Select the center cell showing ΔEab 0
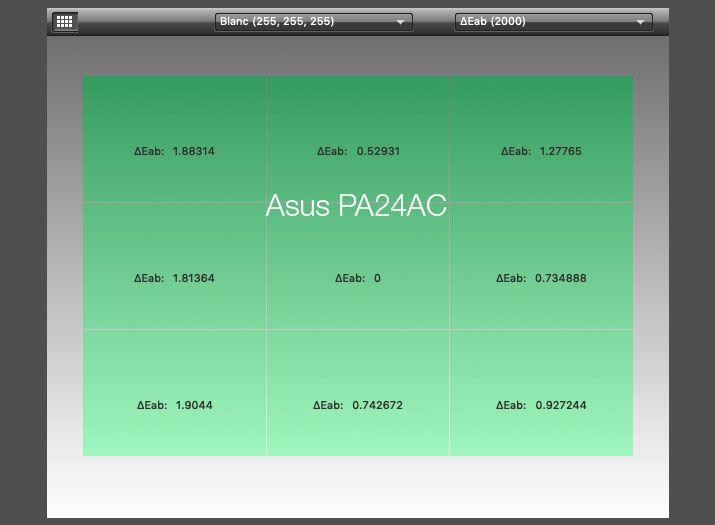Viewport: 715px width, 525px height. [x=358, y=266]
